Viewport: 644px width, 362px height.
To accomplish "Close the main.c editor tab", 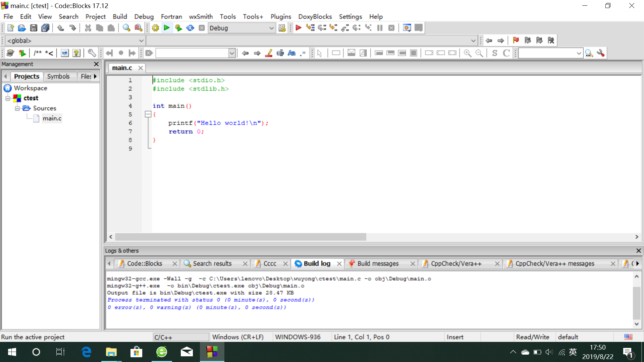I will [141, 68].
